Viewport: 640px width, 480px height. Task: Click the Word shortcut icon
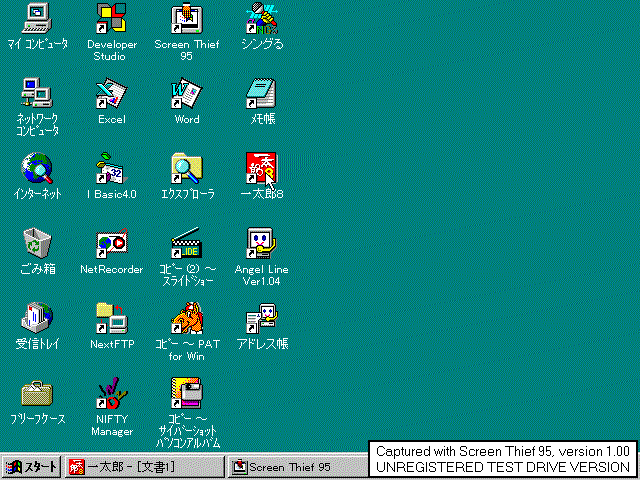pos(187,93)
